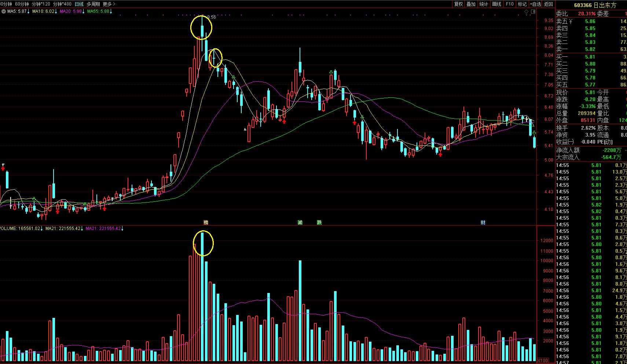The width and height of the screenshot is (627, 364).
Task: Click the 净流入额 -2208万 value
Action: [612, 150]
